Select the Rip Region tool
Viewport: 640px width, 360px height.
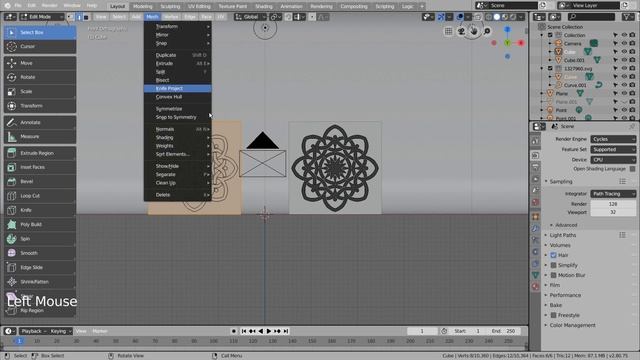coord(40,311)
